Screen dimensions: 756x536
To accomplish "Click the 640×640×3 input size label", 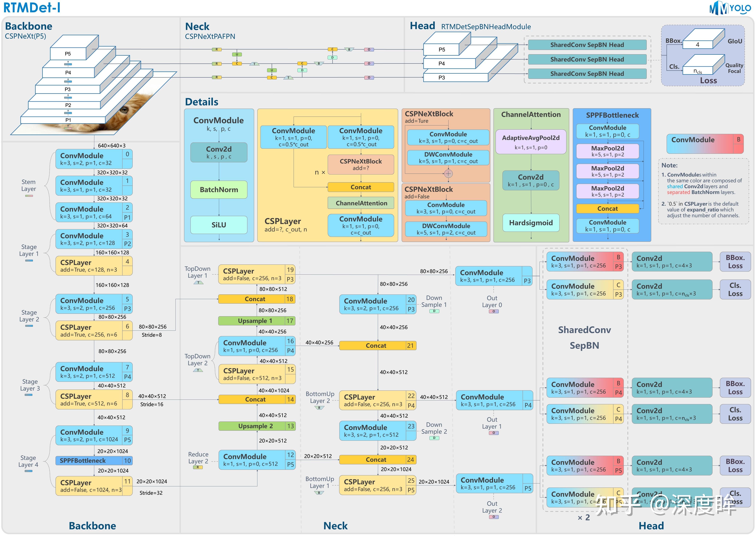I will pyautogui.click(x=111, y=146).
